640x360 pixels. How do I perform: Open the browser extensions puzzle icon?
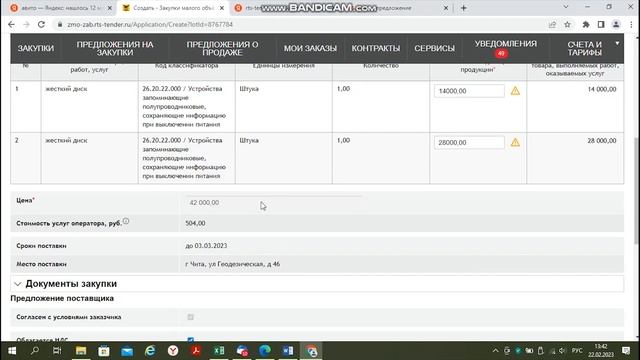point(586,24)
